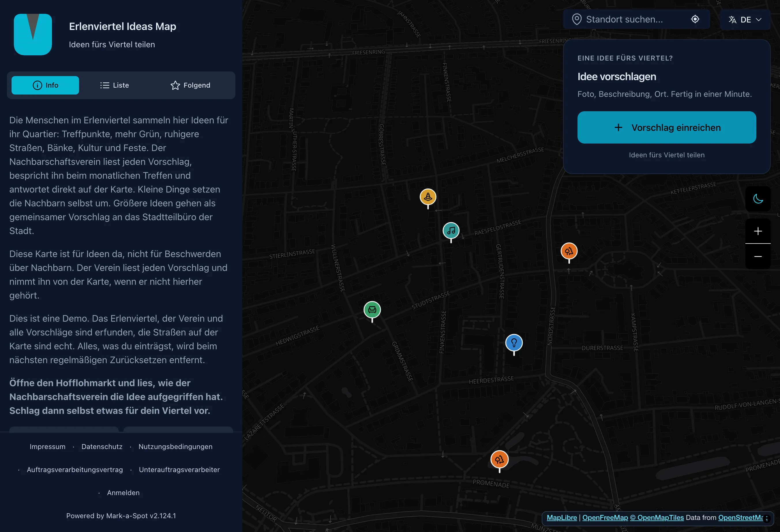Focus the Standort suchen search field
This screenshot has height=532, width=780.
click(636, 19)
